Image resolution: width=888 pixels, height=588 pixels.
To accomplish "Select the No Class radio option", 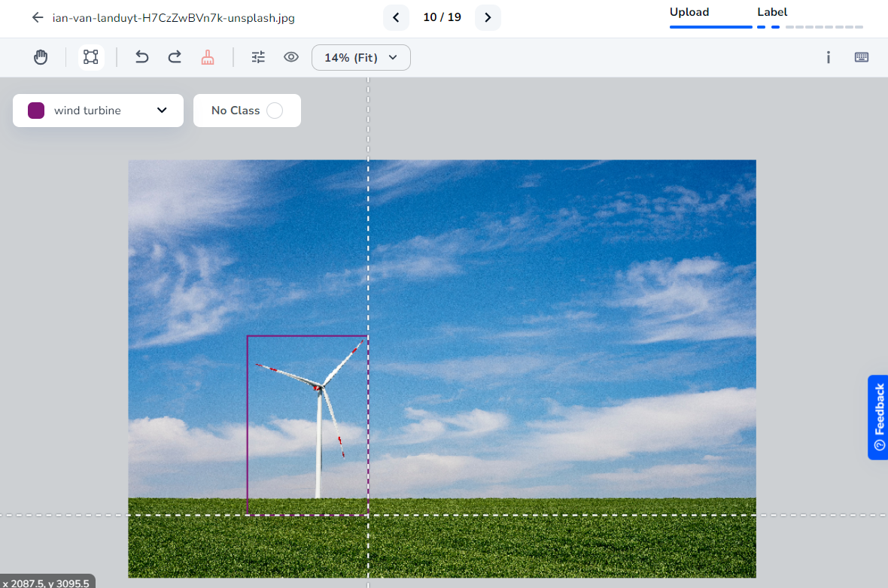I will click(x=275, y=111).
